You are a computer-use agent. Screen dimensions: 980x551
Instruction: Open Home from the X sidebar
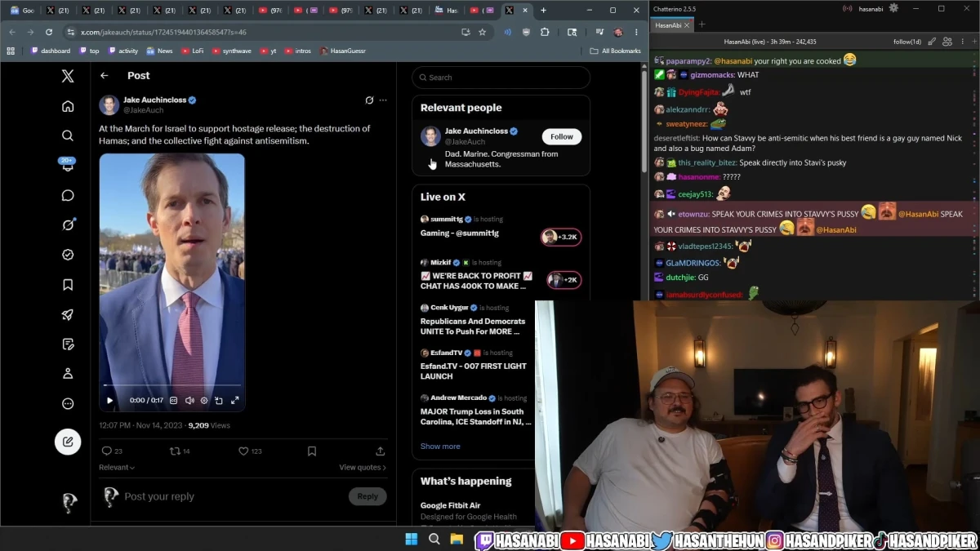click(x=68, y=106)
